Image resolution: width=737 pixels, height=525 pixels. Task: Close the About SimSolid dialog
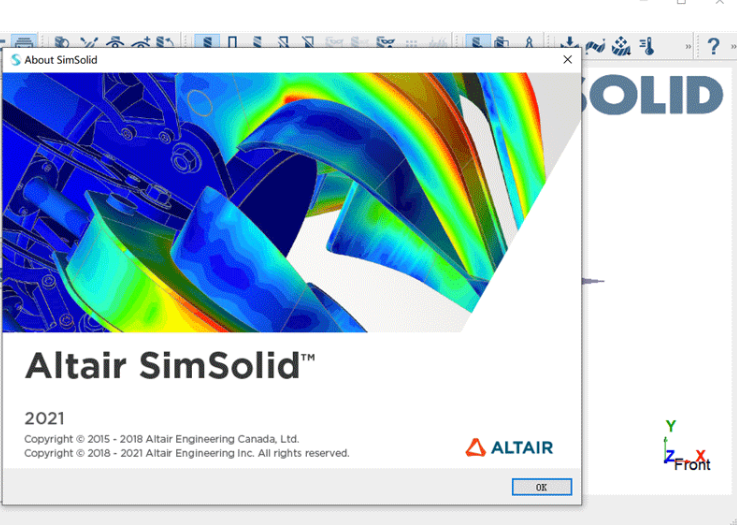click(x=567, y=60)
